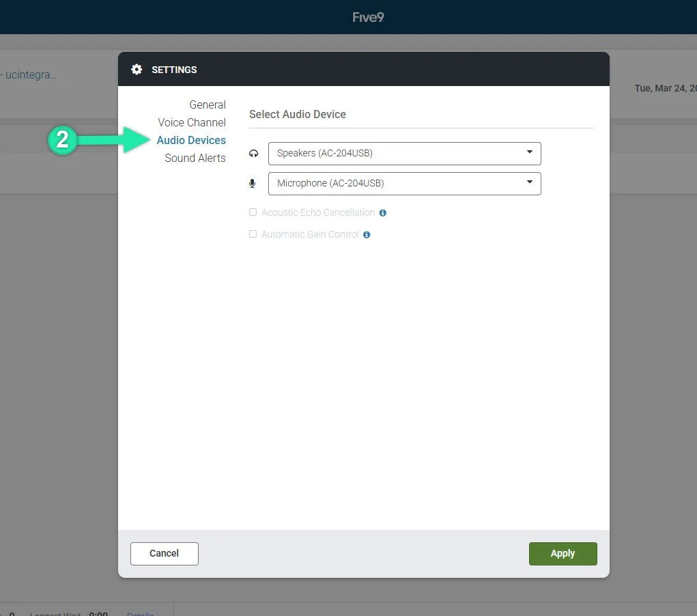The image size is (697, 616).
Task: Click the microphone icon
Action: 253,183
